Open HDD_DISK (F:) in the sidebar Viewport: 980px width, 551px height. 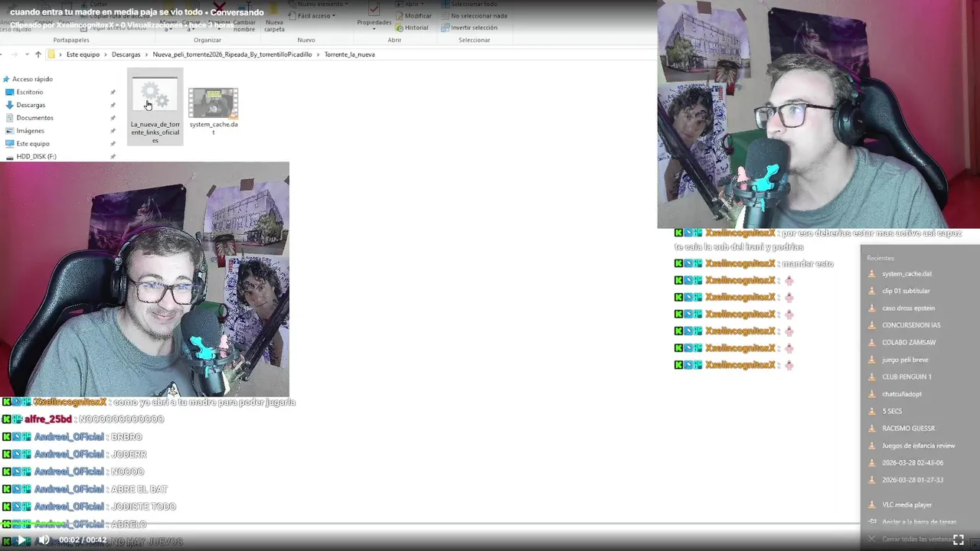pos(36,156)
